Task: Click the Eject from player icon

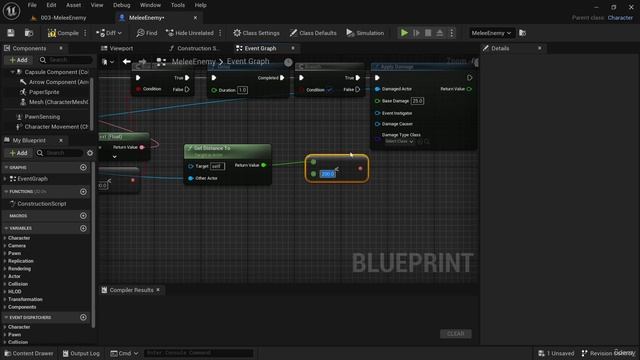Action: pos(440,33)
